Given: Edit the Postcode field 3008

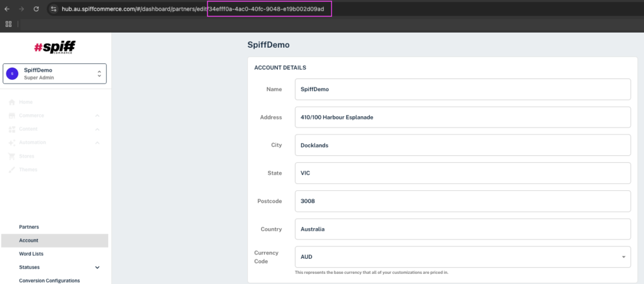Looking at the screenshot, I should click(462, 201).
